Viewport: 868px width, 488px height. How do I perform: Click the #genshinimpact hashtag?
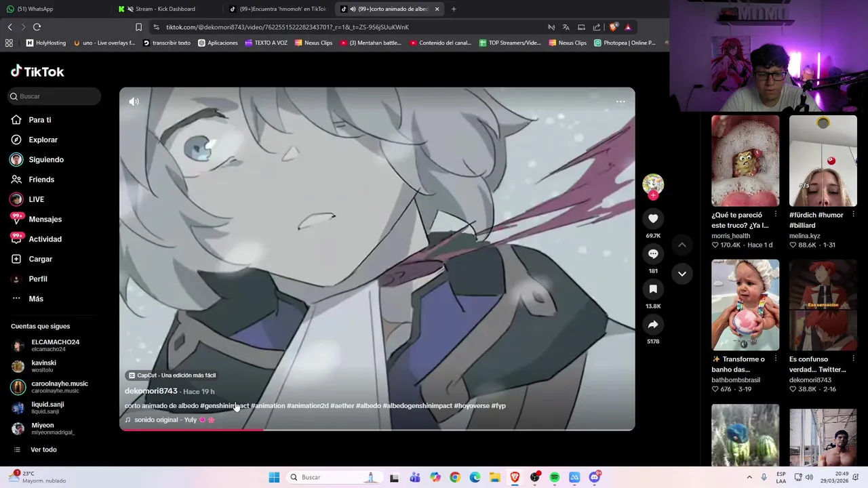[x=224, y=406]
